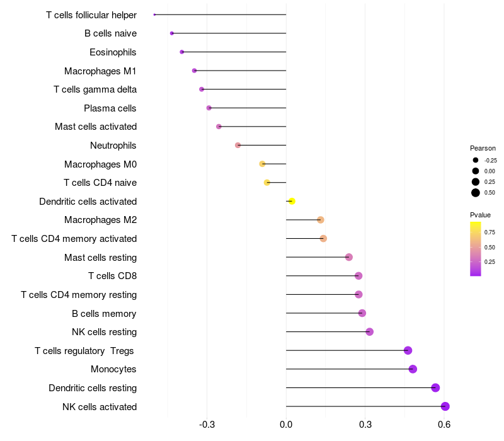Click the Dendritic cells resting point
Image resolution: width=504 pixels, height=441 pixels.
(x=435, y=387)
